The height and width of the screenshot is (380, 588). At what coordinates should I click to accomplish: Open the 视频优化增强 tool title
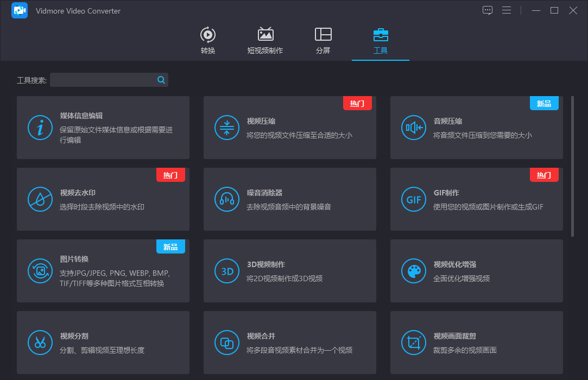click(x=455, y=264)
